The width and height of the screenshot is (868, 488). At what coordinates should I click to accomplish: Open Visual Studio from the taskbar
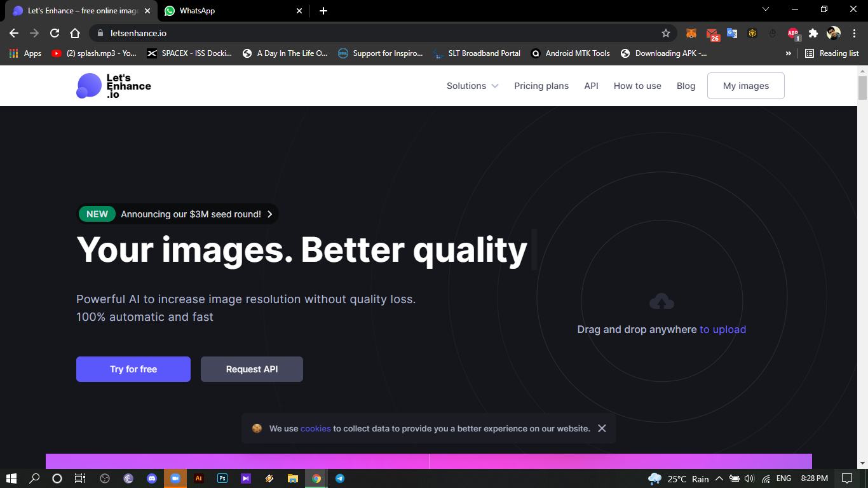246,478
